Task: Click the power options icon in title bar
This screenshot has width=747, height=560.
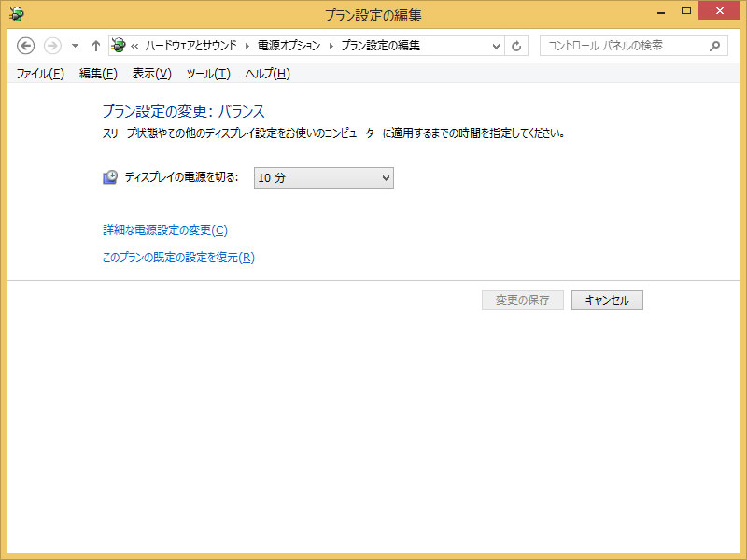Action: pos(17,13)
